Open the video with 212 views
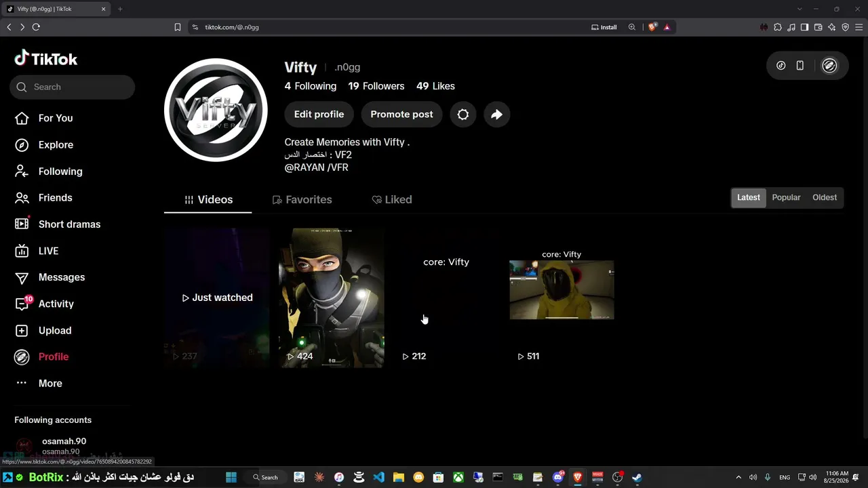Image resolution: width=868 pixels, height=488 pixels. click(x=446, y=298)
